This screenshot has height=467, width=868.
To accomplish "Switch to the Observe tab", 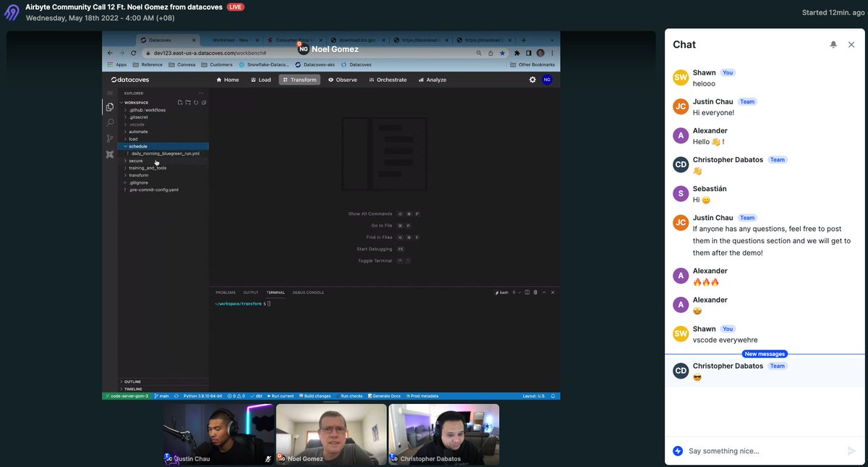I will (343, 80).
